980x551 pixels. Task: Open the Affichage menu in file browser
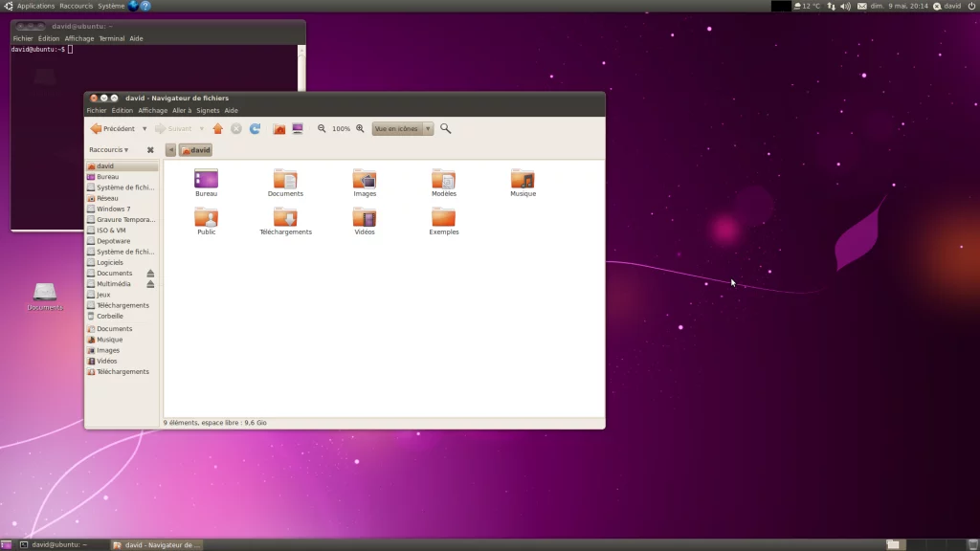152,111
